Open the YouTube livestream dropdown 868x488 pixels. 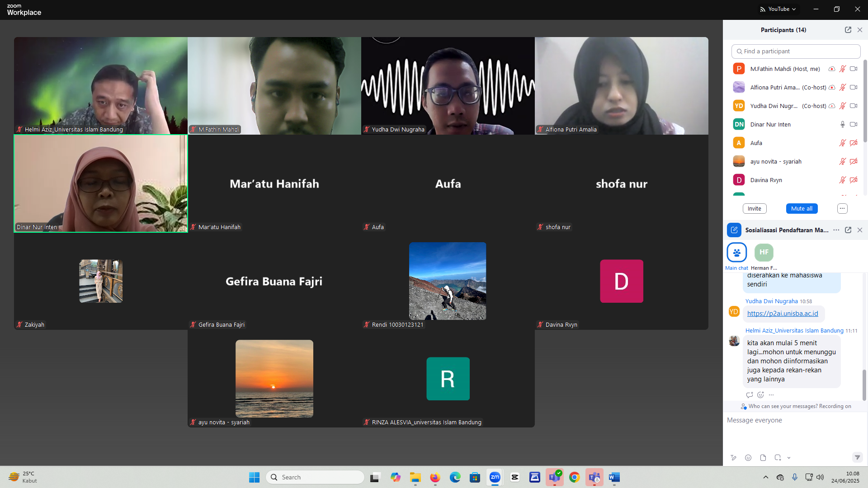[x=778, y=9]
